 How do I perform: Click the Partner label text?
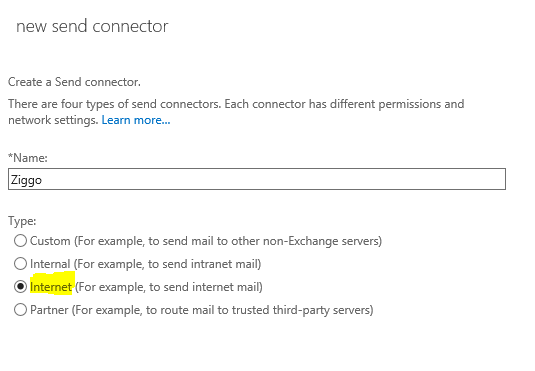pos(49,310)
